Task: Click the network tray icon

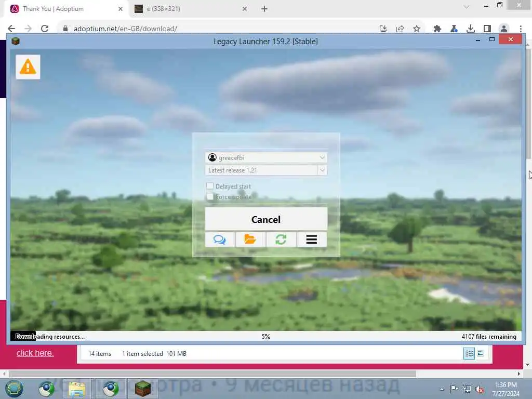Action: coord(467,389)
